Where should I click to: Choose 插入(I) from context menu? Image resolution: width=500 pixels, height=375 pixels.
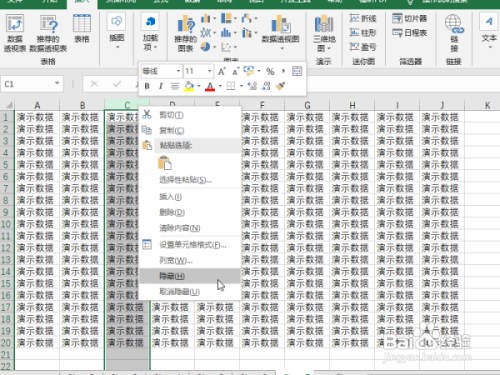[190, 197]
